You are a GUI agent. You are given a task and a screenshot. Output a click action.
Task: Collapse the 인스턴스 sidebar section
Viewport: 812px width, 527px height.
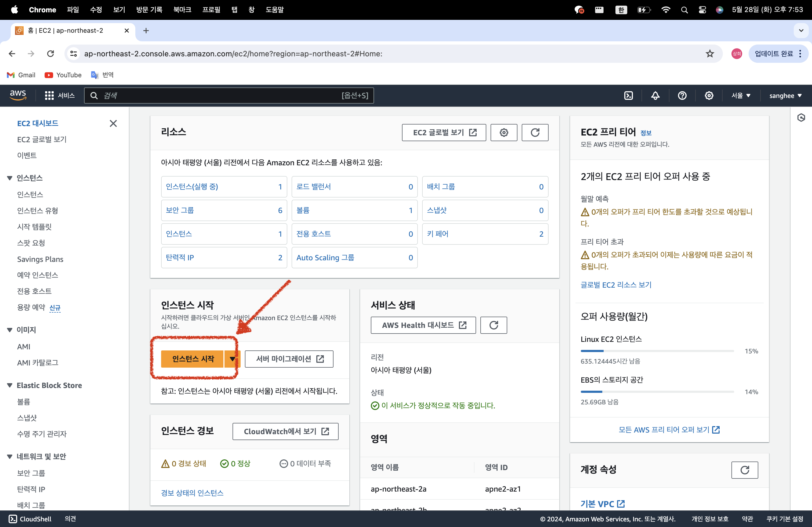coord(10,178)
